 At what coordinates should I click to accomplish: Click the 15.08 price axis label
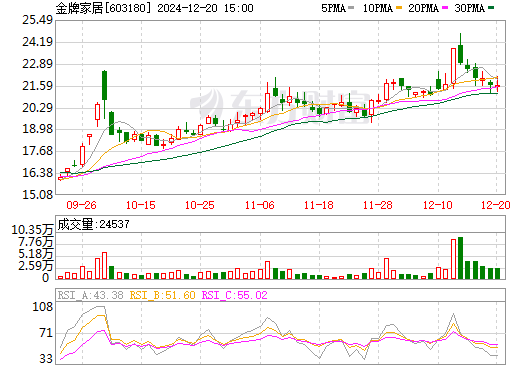tap(37, 195)
